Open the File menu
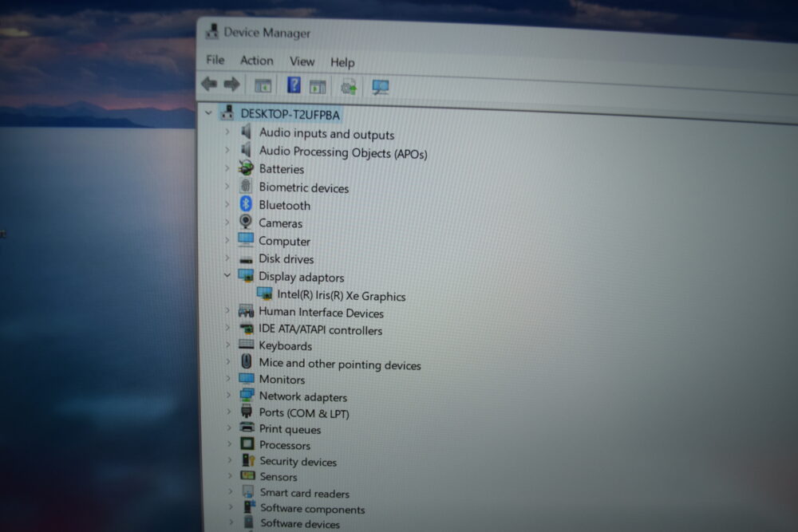Viewport: 798px width, 532px height. pos(215,60)
